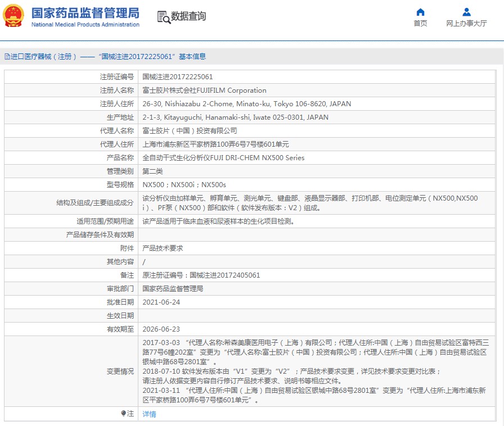
Task: Click National Medical Products Administration subtitle
Action: pyautogui.click(x=85, y=24)
